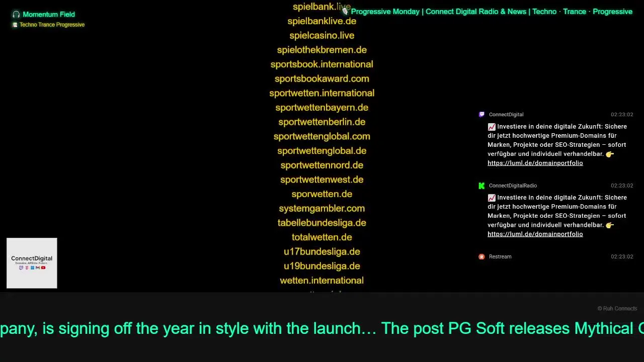Select domain sportwetten.international
The width and height of the screenshot is (644, 362).
[322, 93]
